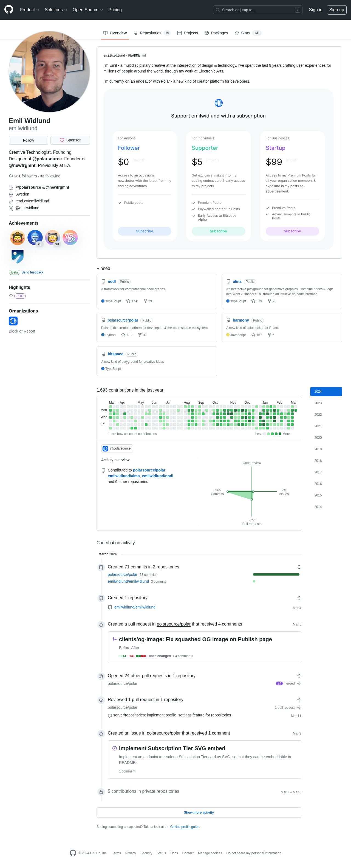The height and width of the screenshot is (868, 351).
Task: Open the first achievement badge
Action: coord(18,238)
